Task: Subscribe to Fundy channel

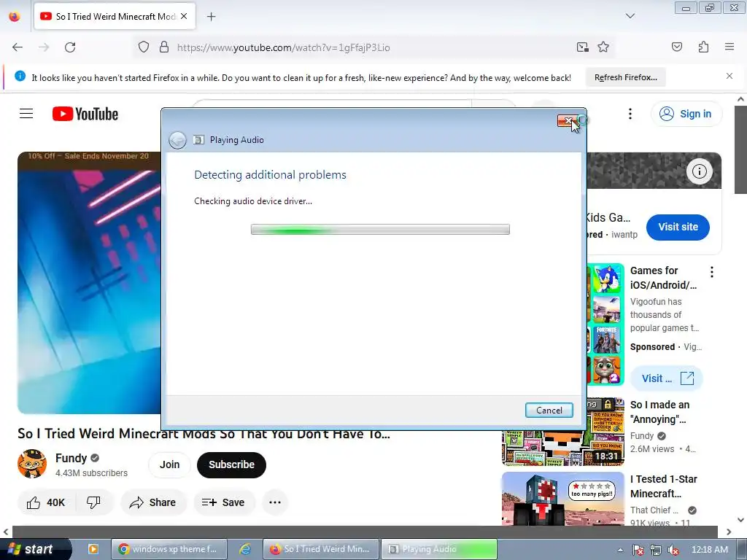Action: [231, 464]
